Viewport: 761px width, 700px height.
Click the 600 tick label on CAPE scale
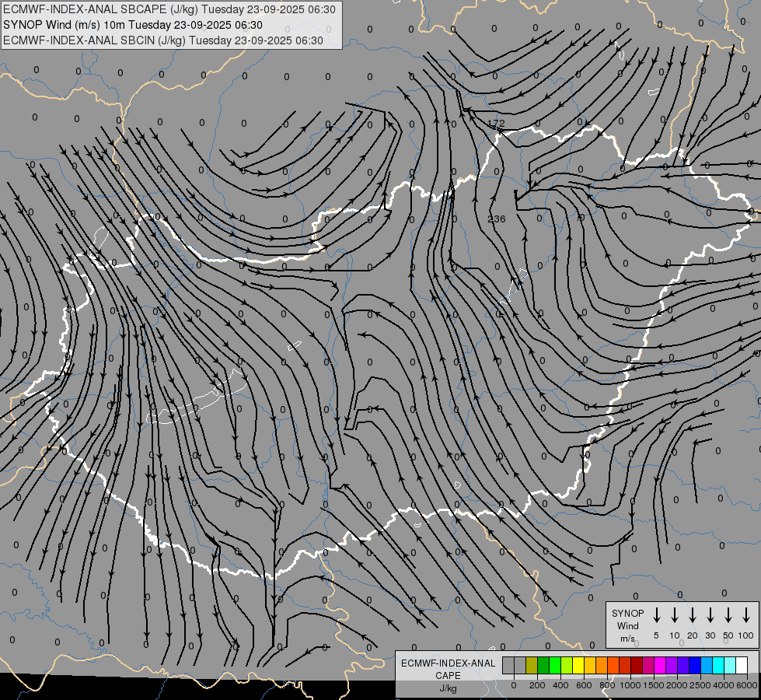click(x=584, y=685)
